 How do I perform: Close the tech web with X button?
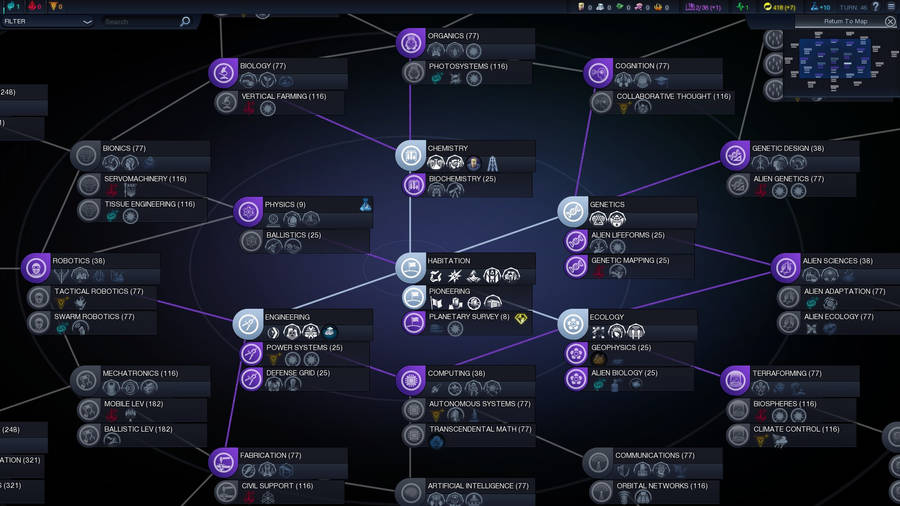point(890,21)
